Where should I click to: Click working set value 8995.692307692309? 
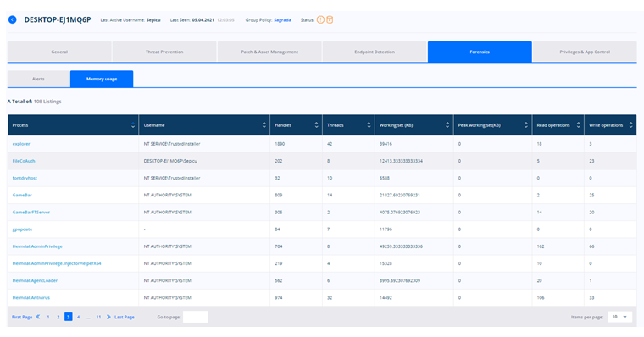pyautogui.click(x=400, y=280)
